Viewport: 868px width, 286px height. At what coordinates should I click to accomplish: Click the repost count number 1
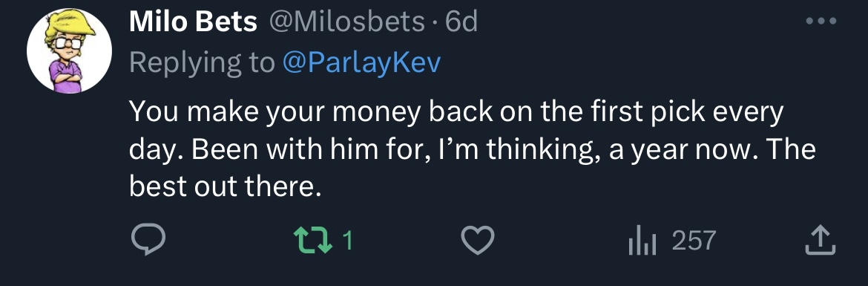pyautogui.click(x=347, y=241)
